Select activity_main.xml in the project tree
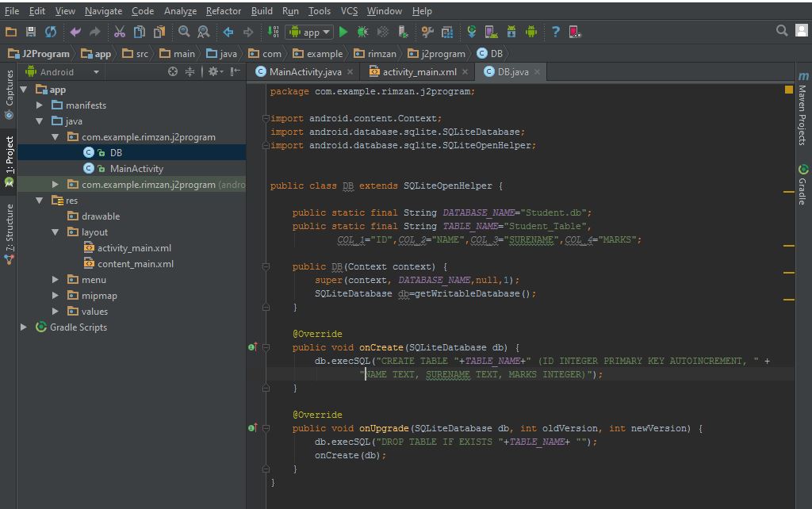The width and height of the screenshot is (812, 509). click(134, 248)
